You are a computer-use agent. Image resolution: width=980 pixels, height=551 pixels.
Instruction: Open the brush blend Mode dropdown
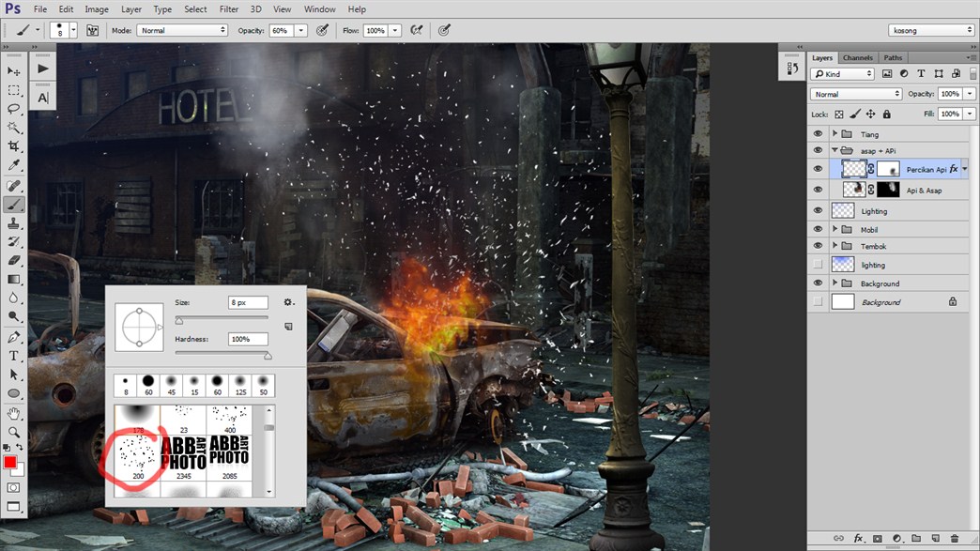pyautogui.click(x=182, y=31)
